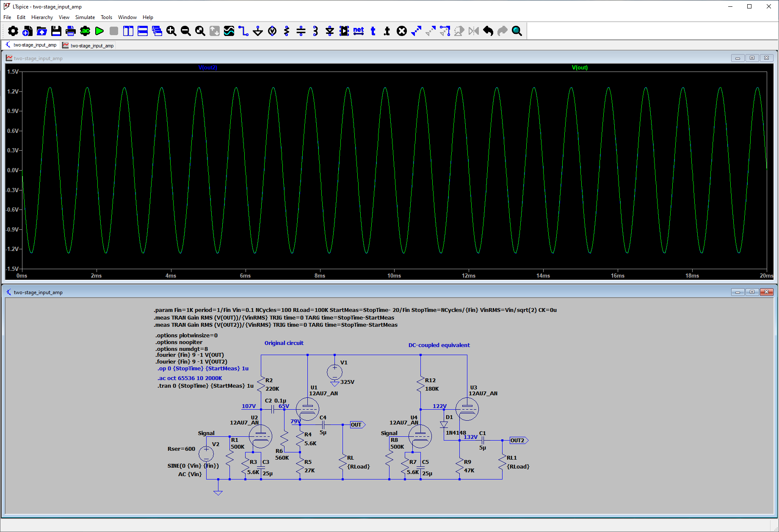Pick visible traces waveform icon
Screen dimensions: 779x532
[229, 31]
